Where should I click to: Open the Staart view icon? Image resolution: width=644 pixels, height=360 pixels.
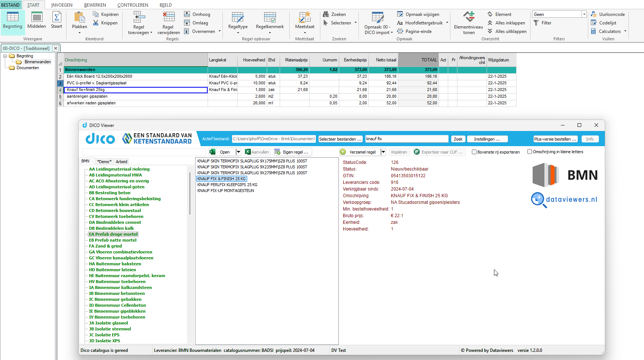click(57, 17)
